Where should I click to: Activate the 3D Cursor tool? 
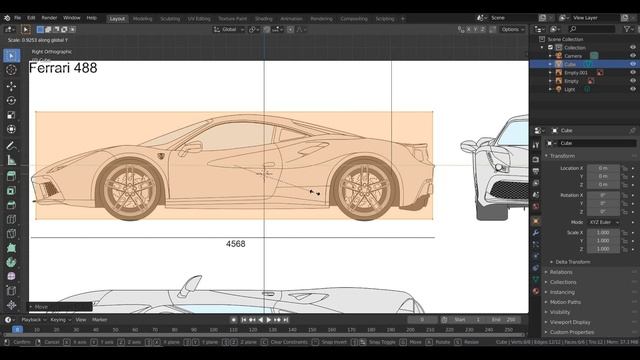coord(11,70)
